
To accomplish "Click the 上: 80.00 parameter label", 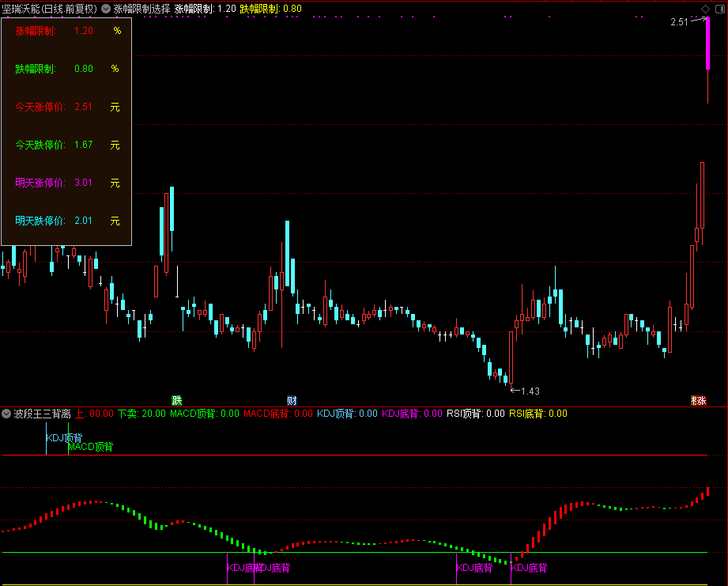I will 94,414.
